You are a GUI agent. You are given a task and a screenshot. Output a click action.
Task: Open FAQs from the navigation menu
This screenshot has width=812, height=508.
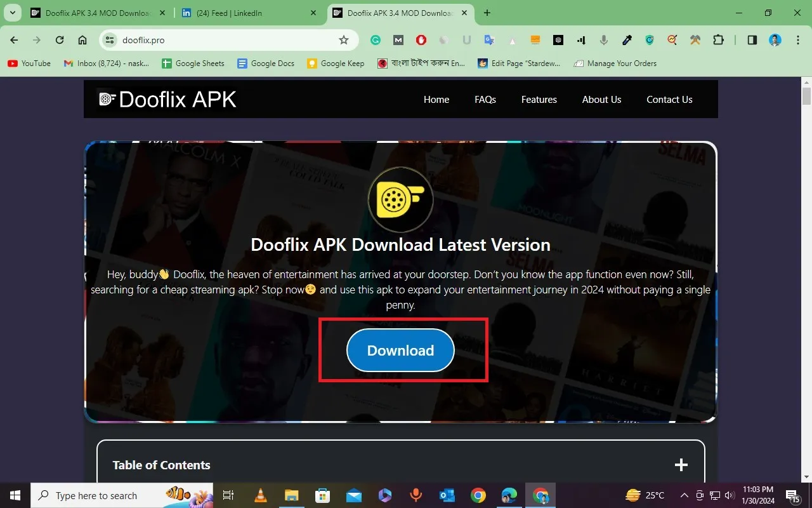(485, 99)
